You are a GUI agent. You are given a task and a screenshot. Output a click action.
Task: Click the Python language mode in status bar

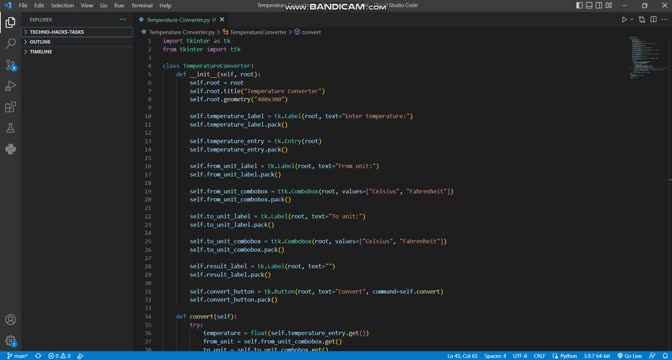(x=564, y=356)
